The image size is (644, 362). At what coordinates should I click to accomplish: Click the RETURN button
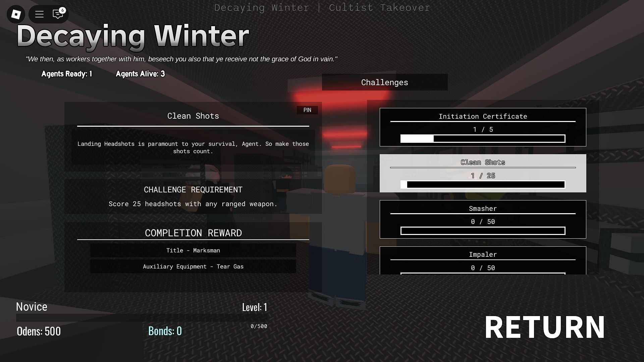point(545,326)
